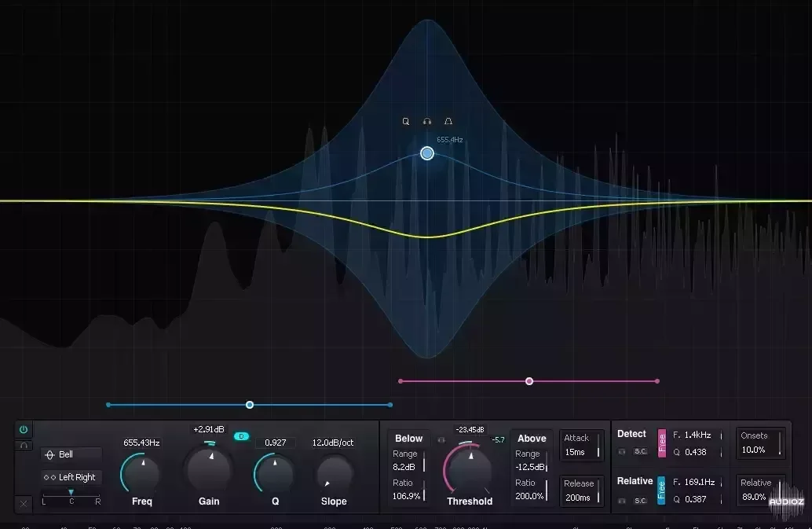The width and height of the screenshot is (812, 529).
Task: Open the Bell filter type dropdown
Action: click(x=71, y=454)
